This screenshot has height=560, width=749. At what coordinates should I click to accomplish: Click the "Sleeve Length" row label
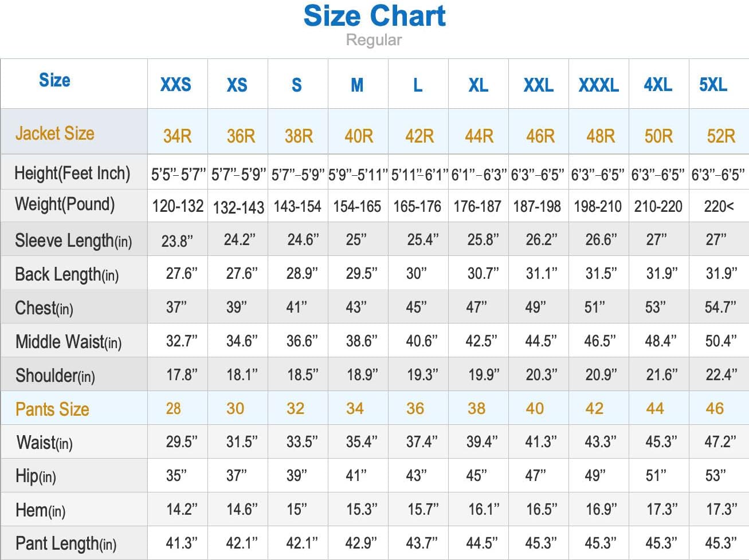(73, 240)
